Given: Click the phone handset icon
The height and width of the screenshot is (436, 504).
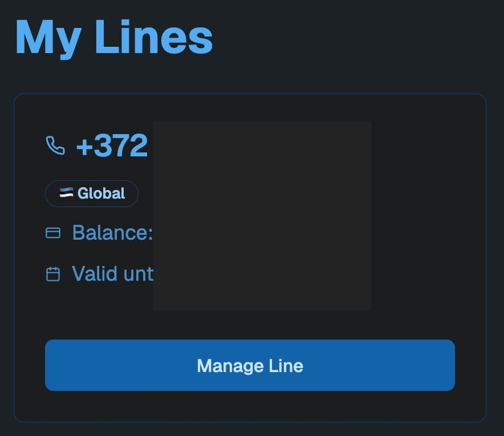Looking at the screenshot, I should tap(55, 146).
